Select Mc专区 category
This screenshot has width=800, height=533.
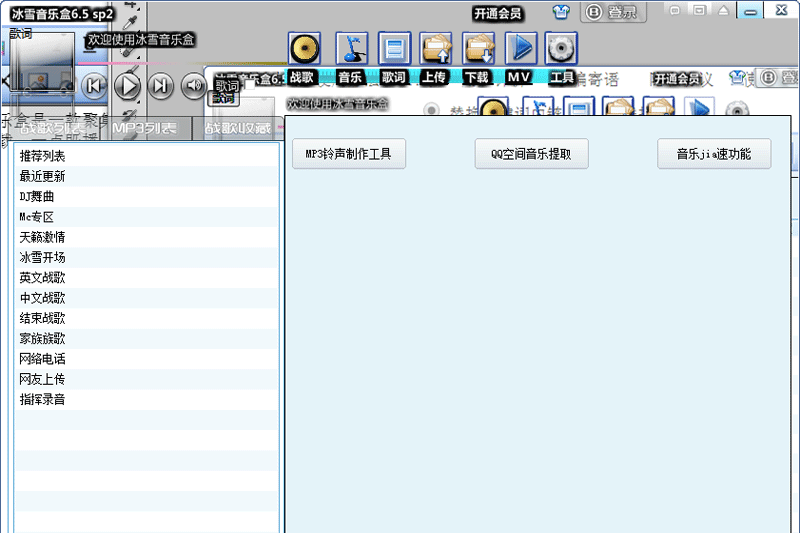[146, 217]
